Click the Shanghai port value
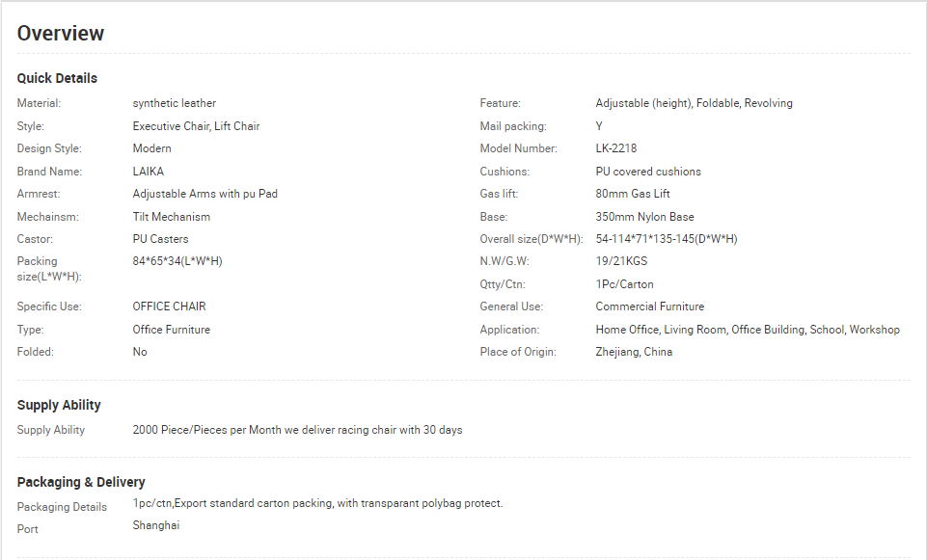 (x=156, y=525)
